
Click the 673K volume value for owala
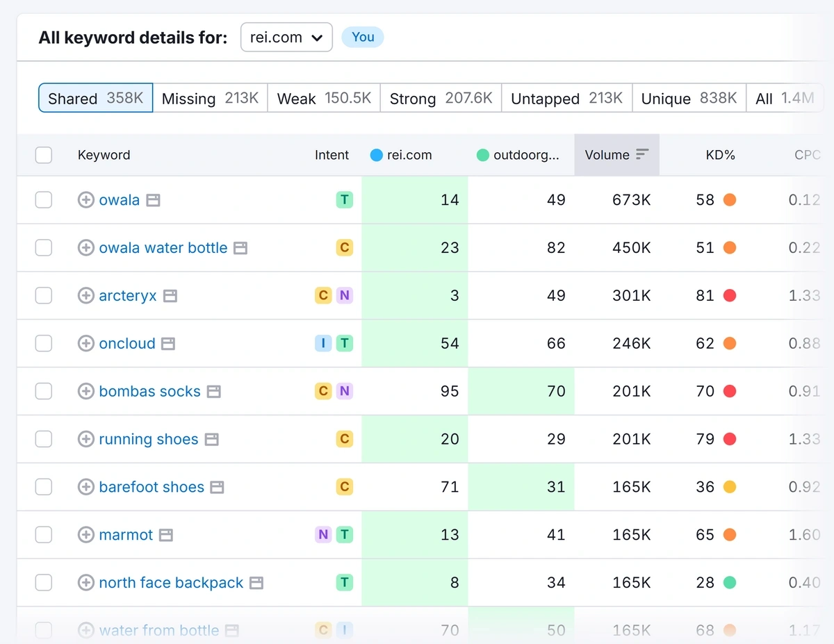[x=631, y=200]
